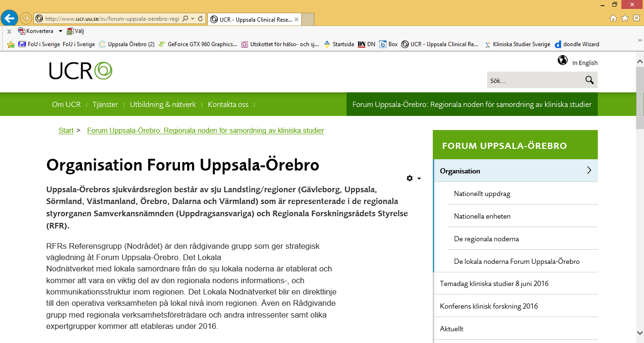Open Favorites star icon

625,18
